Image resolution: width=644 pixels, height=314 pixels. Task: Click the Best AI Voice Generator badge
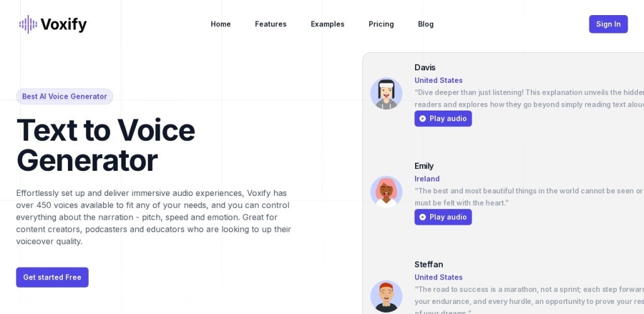[64, 96]
